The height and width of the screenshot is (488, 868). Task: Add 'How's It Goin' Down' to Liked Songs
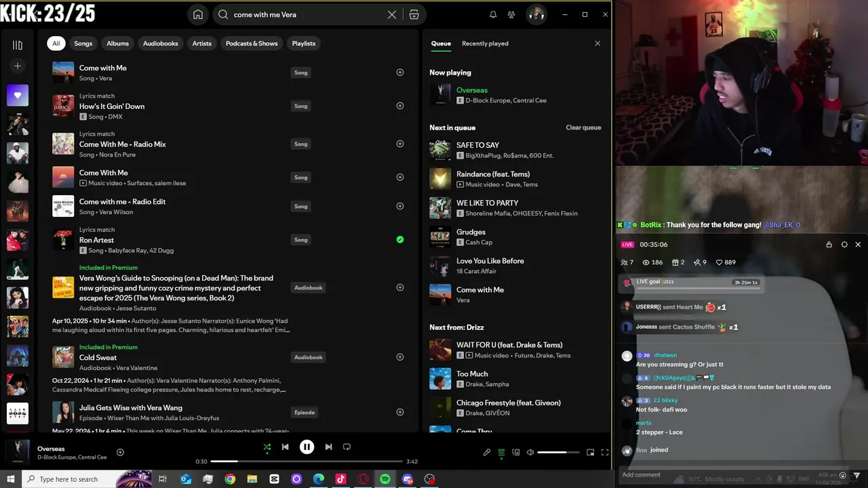pos(400,106)
